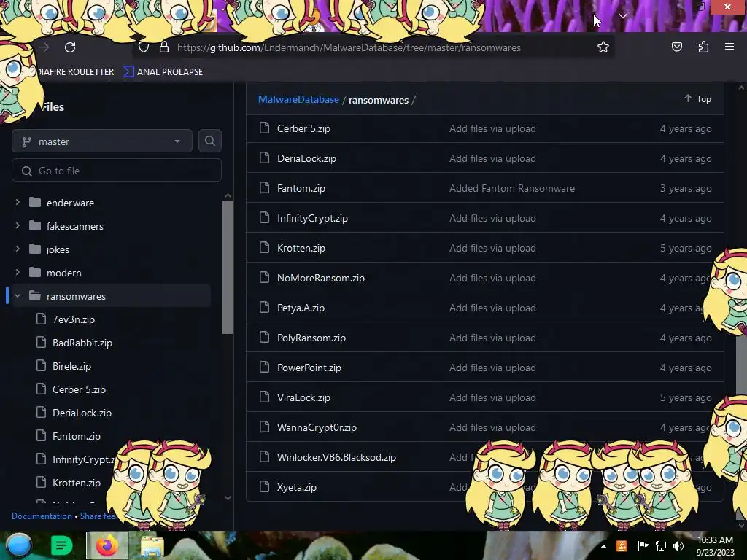Image resolution: width=747 pixels, height=560 pixels.
Task: Open the master branch selector dropdown
Action: [102, 141]
